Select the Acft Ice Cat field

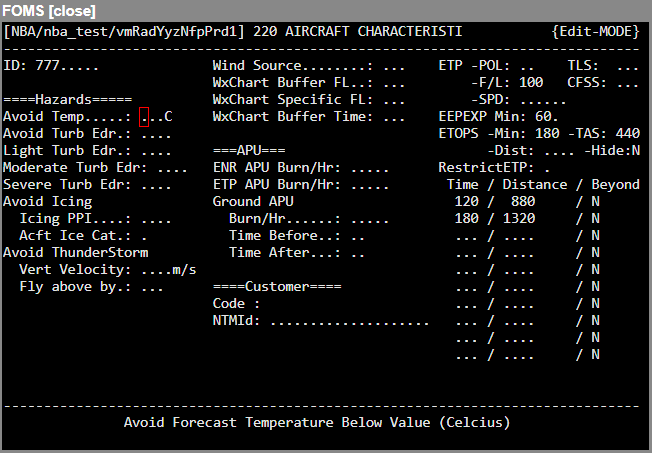coord(144,236)
